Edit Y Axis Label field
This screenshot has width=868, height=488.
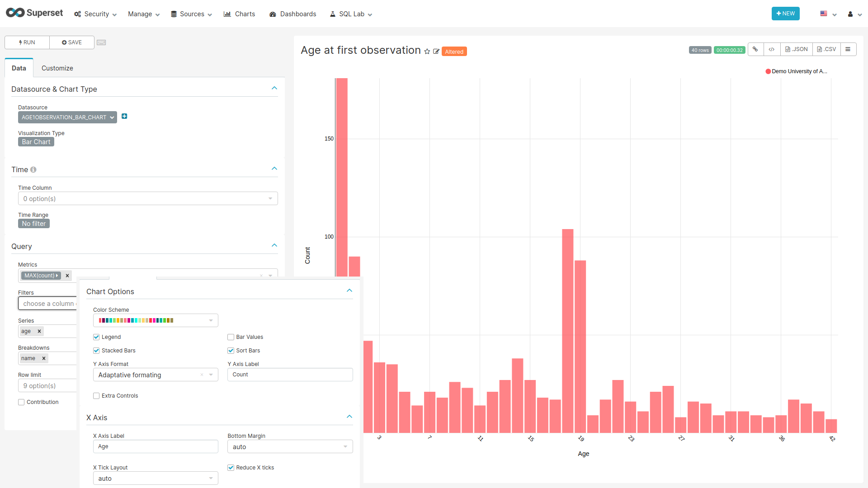(x=290, y=375)
